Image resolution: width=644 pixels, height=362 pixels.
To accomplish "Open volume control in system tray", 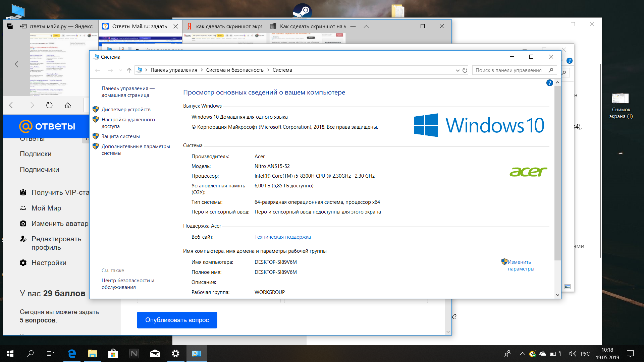I will coord(573,354).
